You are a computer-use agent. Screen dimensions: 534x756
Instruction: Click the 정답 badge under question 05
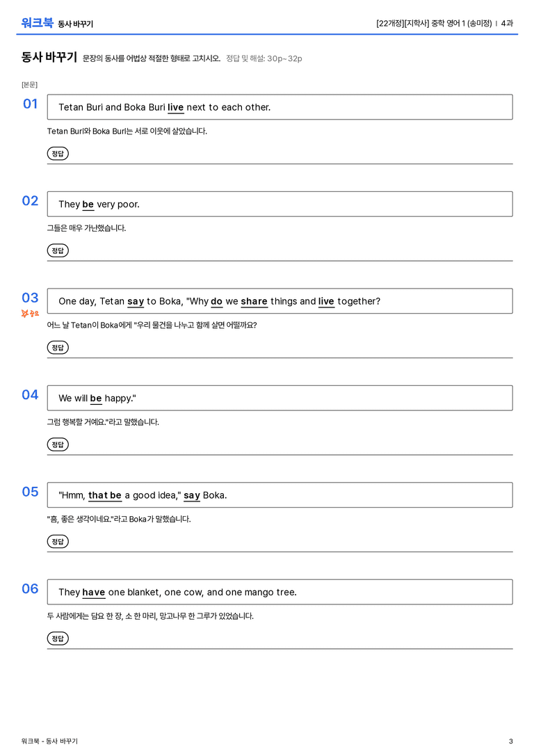tap(58, 542)
